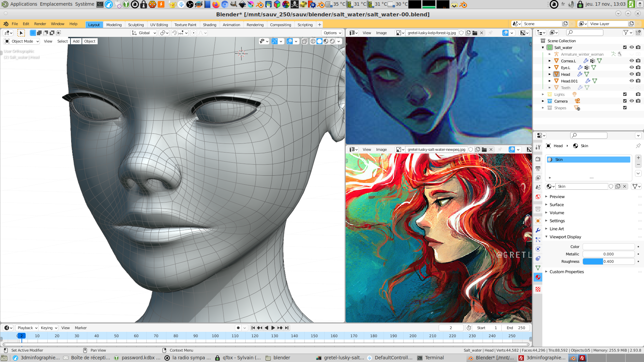Switch to the Sculpting workspace tab
The height and width of the screenshot is (362, 644).
click(136, 25)
